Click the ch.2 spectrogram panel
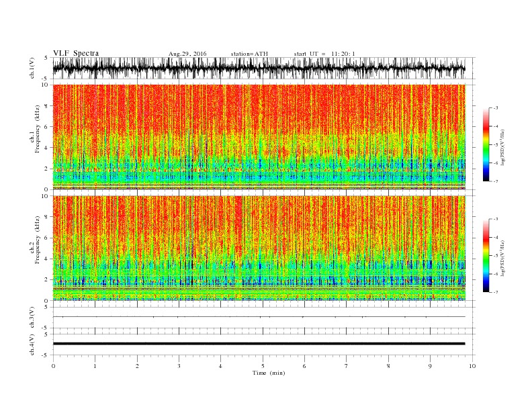Viewport: 532px width, 411px height. pyautogui.click(x=259, y=248)
